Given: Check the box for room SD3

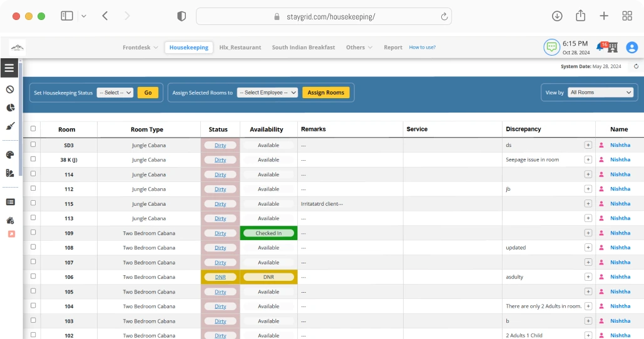Looking at the screenshot, I should pyautogui.click(x=33, y=144).
